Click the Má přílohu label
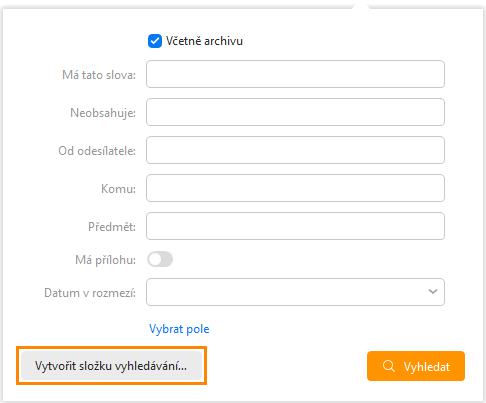 (x=105, y=260)
